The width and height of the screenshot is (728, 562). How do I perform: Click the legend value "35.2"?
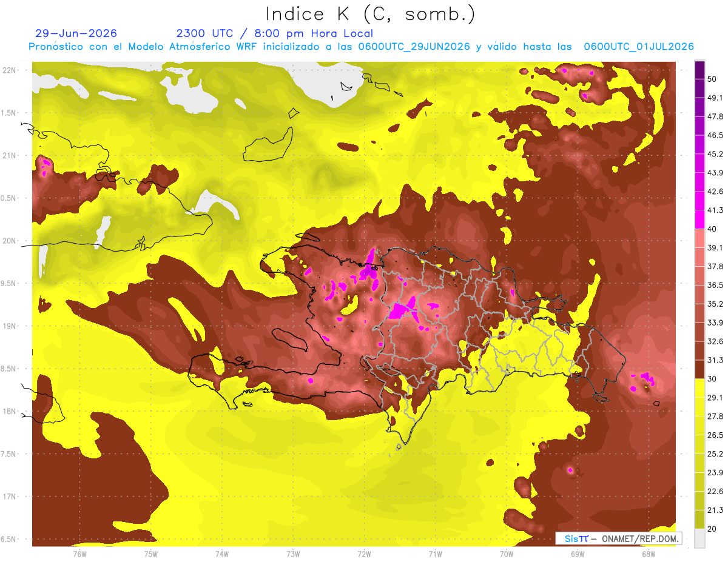[x=715, y=304]
